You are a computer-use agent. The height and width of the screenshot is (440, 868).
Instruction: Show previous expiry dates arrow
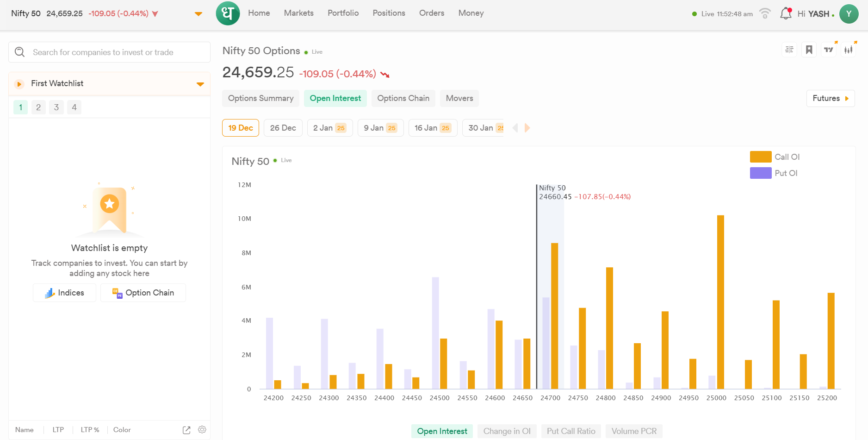[515, 128]
